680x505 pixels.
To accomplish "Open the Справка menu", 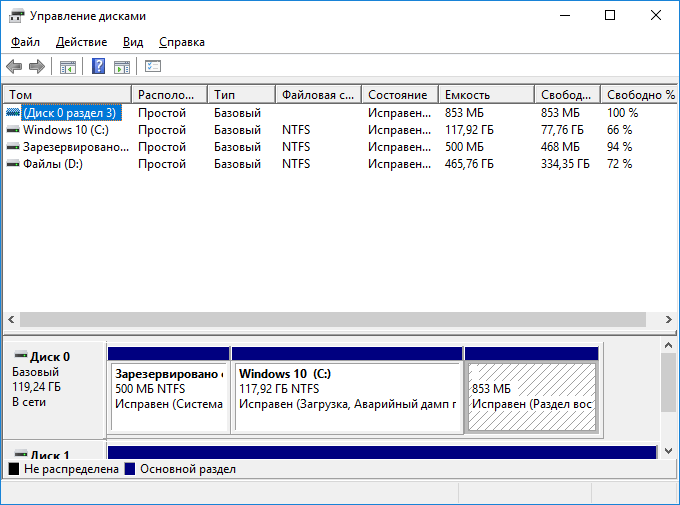I will [181, 42].
